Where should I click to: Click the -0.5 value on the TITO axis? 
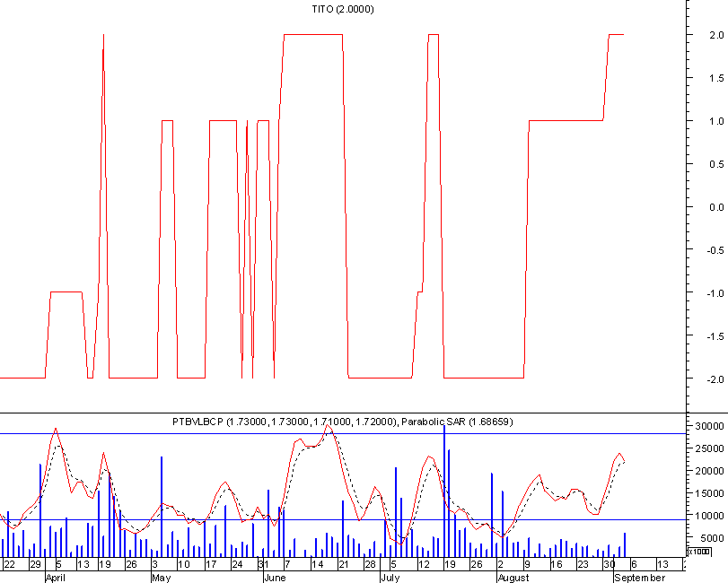click(x=715, y=250)
